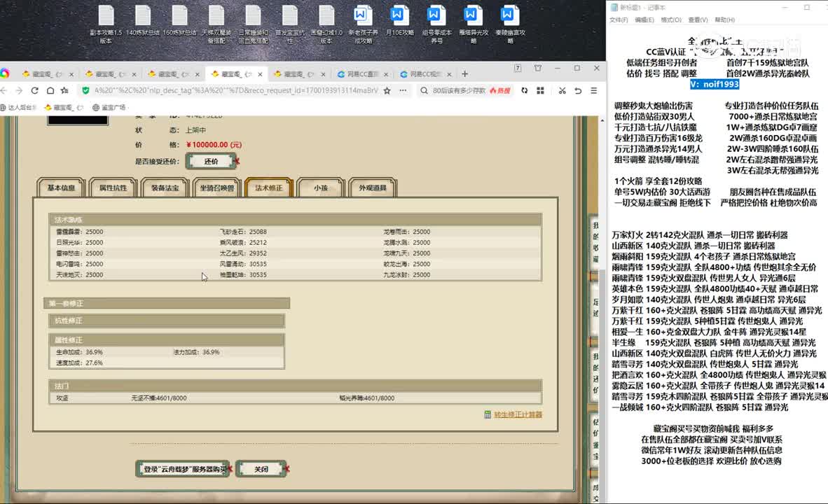Click the browser forward arrow

click(19, 91)
